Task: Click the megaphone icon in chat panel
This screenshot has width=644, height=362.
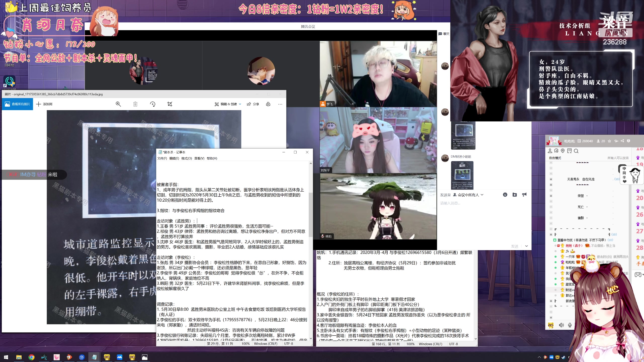Action: pyautogui.click(x=524, y=195)
